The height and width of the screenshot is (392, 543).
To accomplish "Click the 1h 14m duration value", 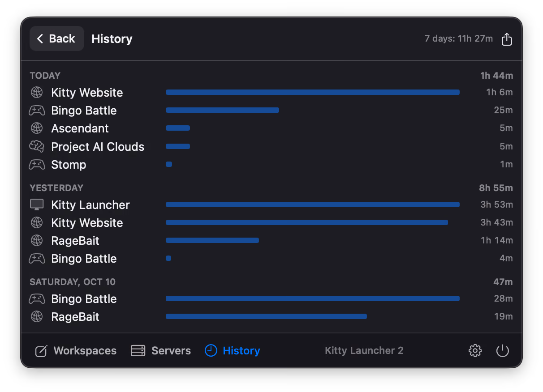I will (497, 241).
